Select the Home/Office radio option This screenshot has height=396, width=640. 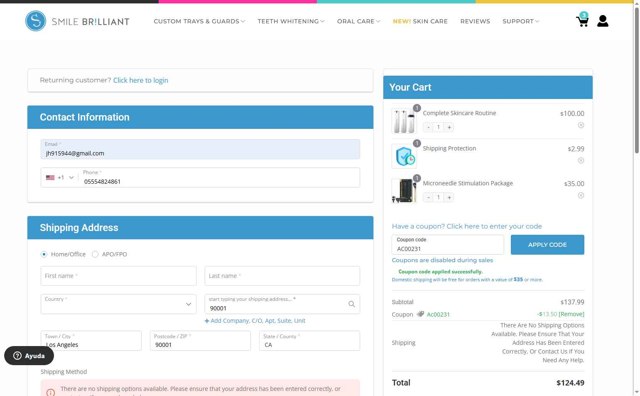pyautogui.click(x=44, y=254)
